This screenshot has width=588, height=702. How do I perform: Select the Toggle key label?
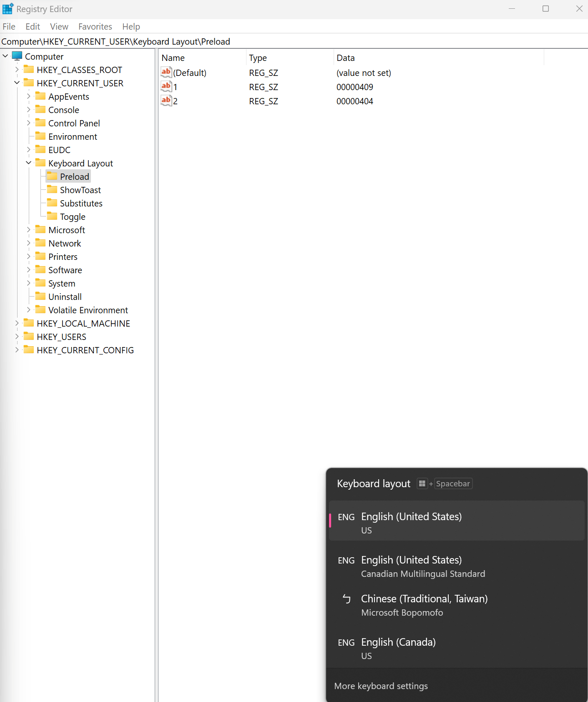click(73, 217)
